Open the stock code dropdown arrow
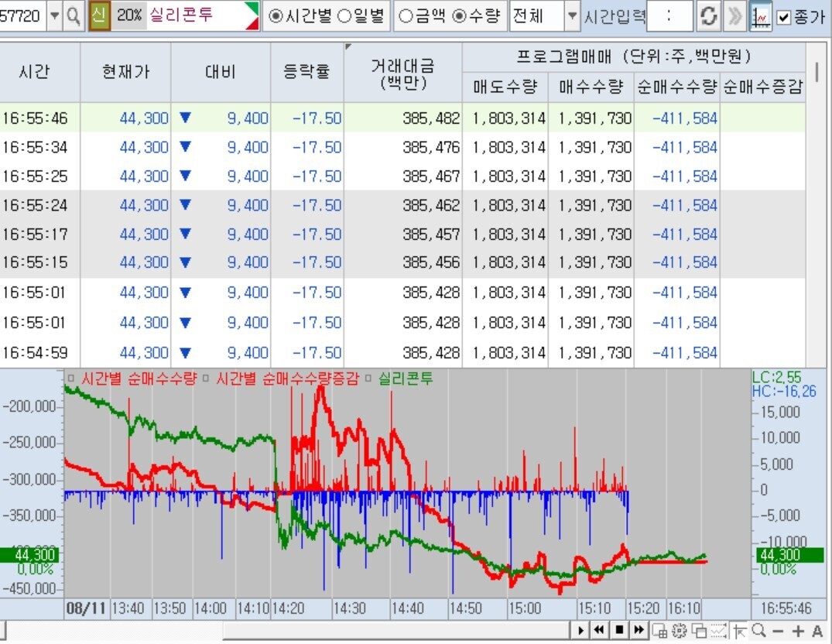The height and width of the screenshot is (644, 832). (54, 16)
